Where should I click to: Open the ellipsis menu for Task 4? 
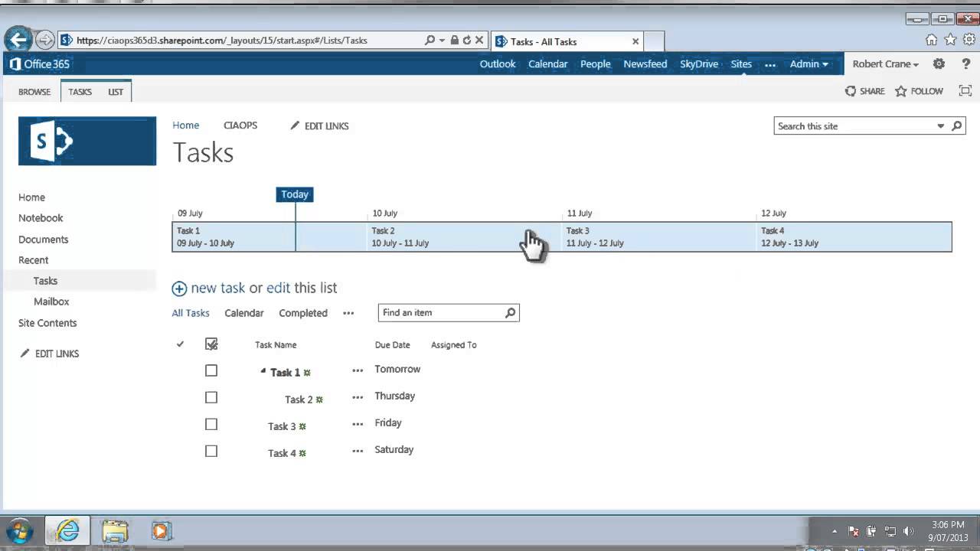(x=358, y=451)
